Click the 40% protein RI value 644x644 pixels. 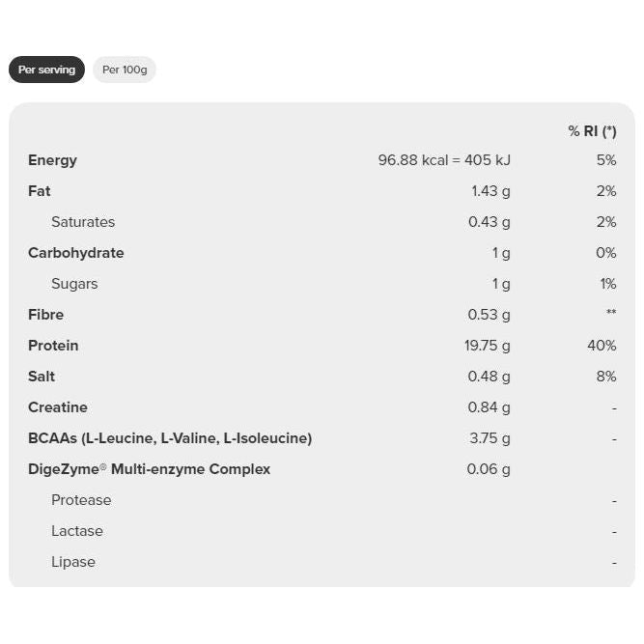click(x=602, y=346)
